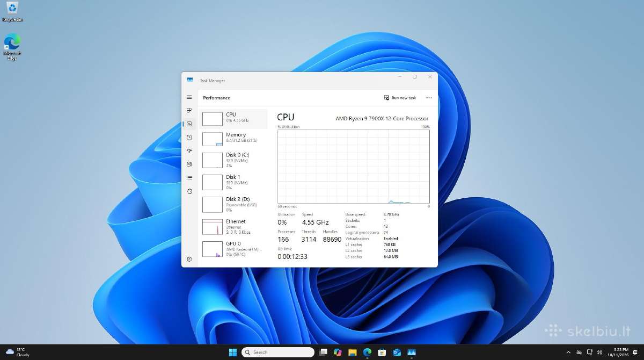Switch to the Processes page icon
Screen dimensions: 644x360
coord(189,111)
